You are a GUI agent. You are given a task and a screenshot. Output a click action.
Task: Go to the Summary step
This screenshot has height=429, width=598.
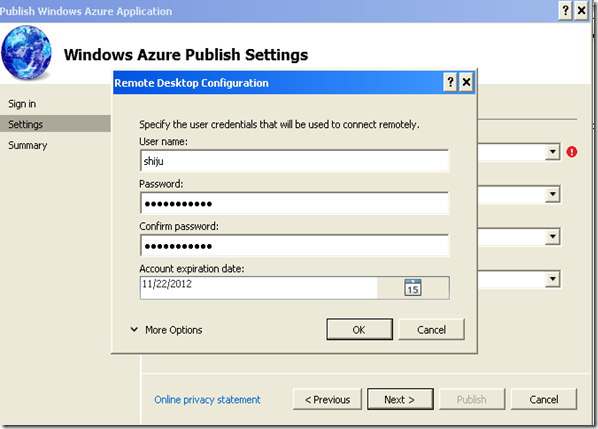pyautogui.click(x=27, y=145)
